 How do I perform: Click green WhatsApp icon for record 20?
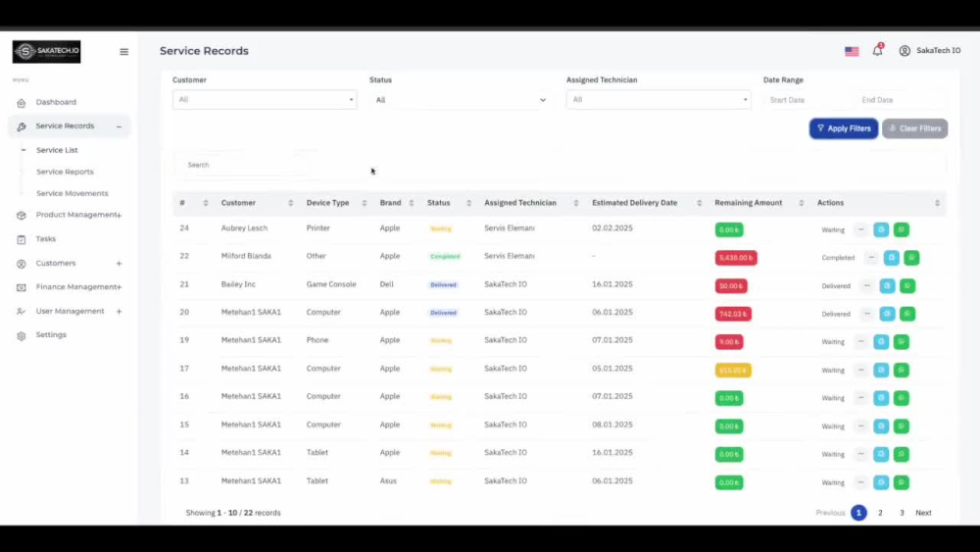click(x=906, y=314)
